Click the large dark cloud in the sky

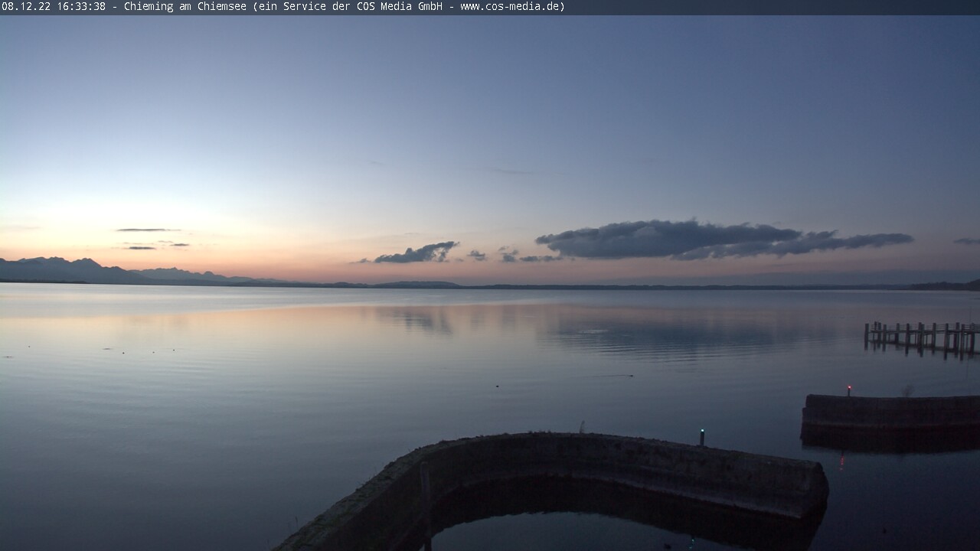click(x=689, y=240)
